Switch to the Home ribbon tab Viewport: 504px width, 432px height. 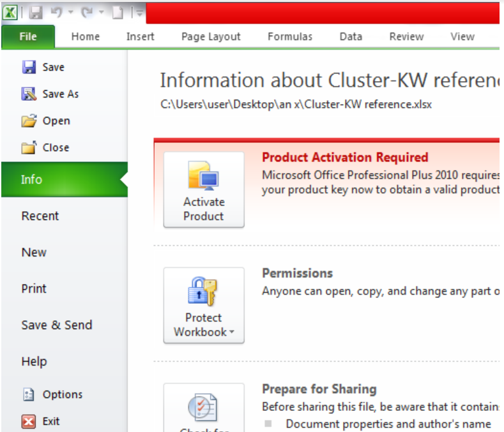coord(86,36)
